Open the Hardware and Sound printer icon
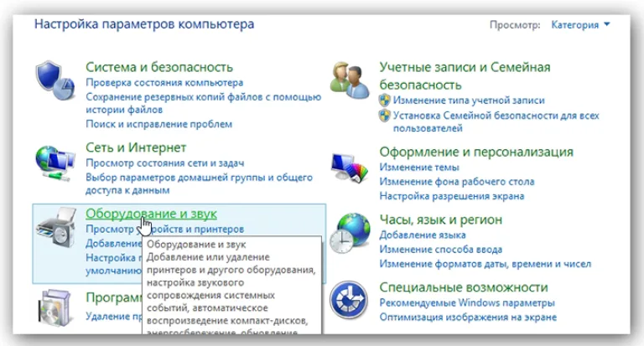Image resolution: width=644 pixels, height=346 pixels. tap(57, 228)
